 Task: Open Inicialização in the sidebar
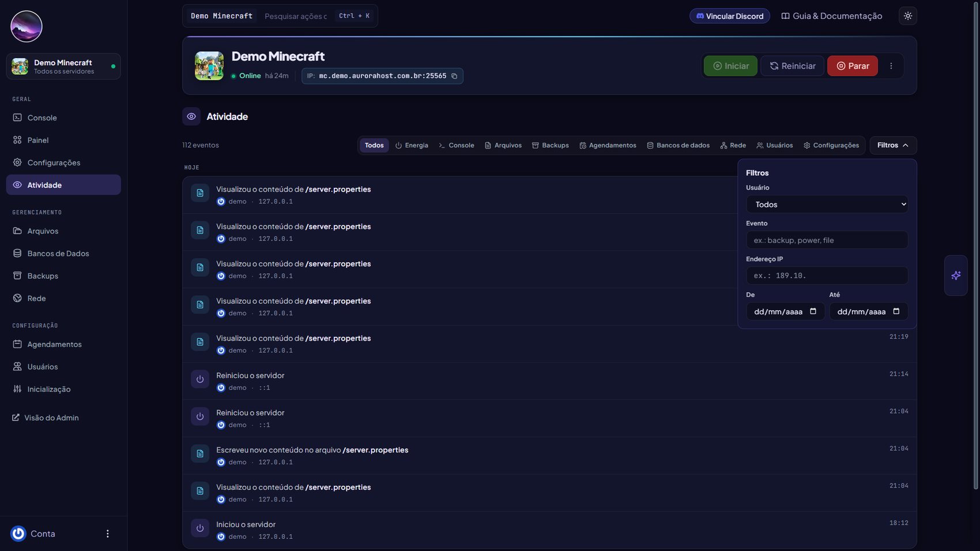[x=63, y=389]
